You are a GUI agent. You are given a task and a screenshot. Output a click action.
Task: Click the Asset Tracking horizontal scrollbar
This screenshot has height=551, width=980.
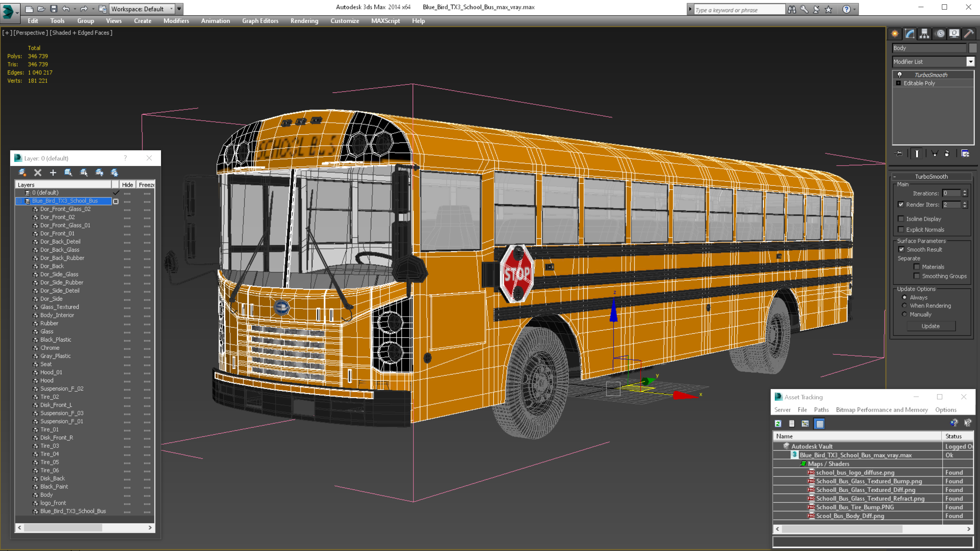click(873, 529)
